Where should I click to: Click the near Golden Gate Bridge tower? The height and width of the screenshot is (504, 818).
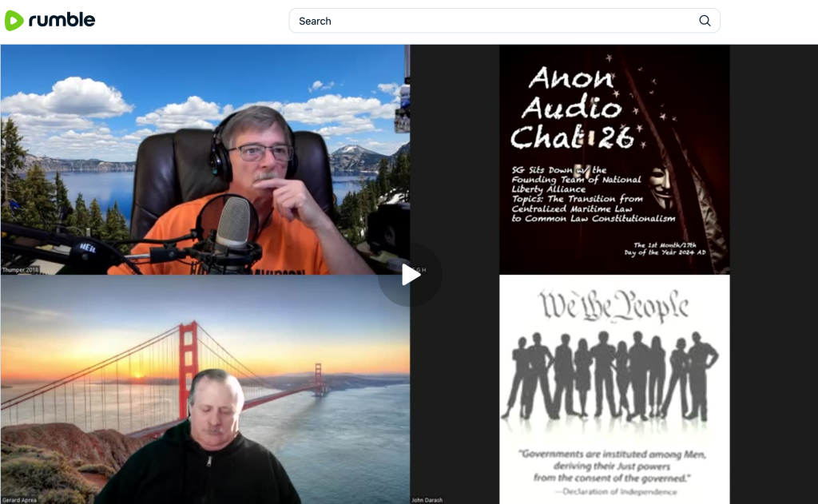point(189,359)
